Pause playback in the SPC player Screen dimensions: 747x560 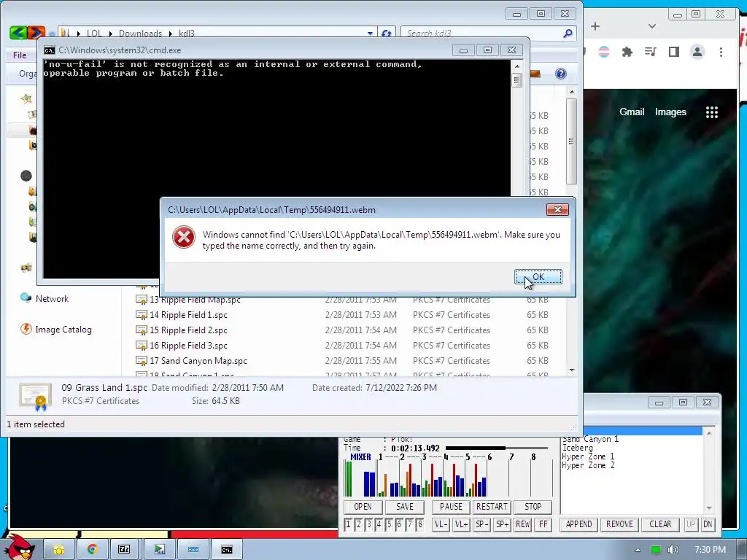pyautogui.click(x=451, y=507)
